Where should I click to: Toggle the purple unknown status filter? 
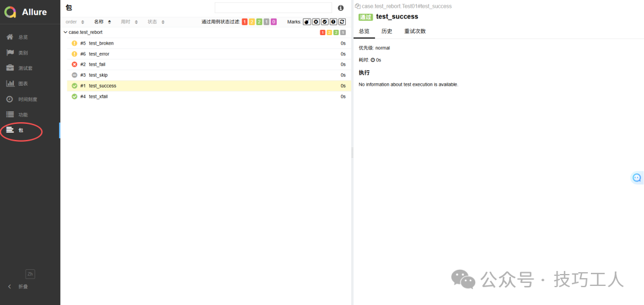point(274,22)
